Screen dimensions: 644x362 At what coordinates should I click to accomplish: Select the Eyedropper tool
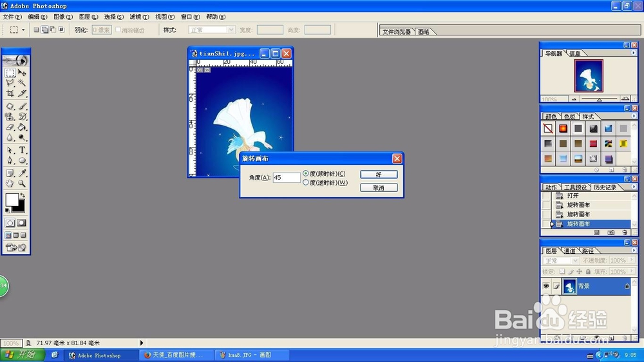pyautogui.click(x=22, y=173)
